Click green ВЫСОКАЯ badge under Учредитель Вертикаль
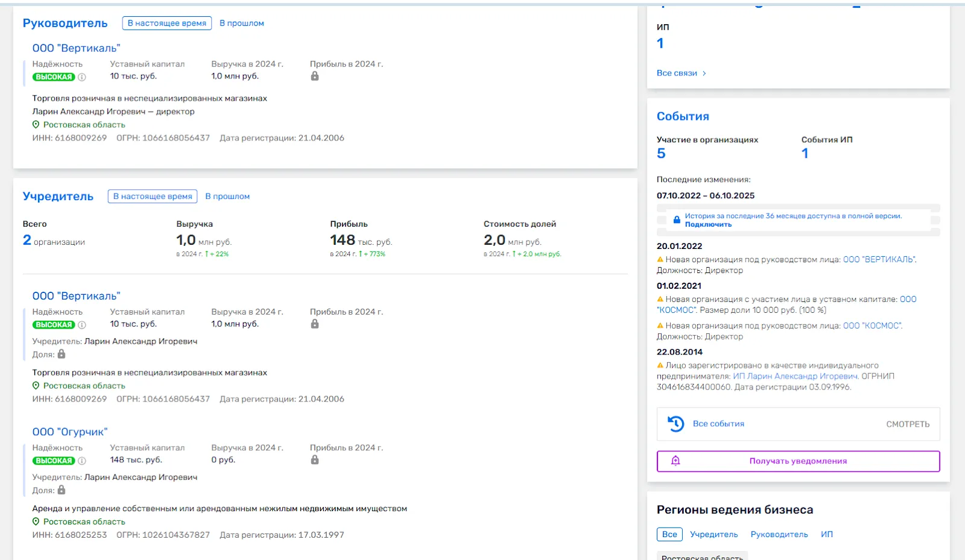The image size is (965, 560). 54,325
